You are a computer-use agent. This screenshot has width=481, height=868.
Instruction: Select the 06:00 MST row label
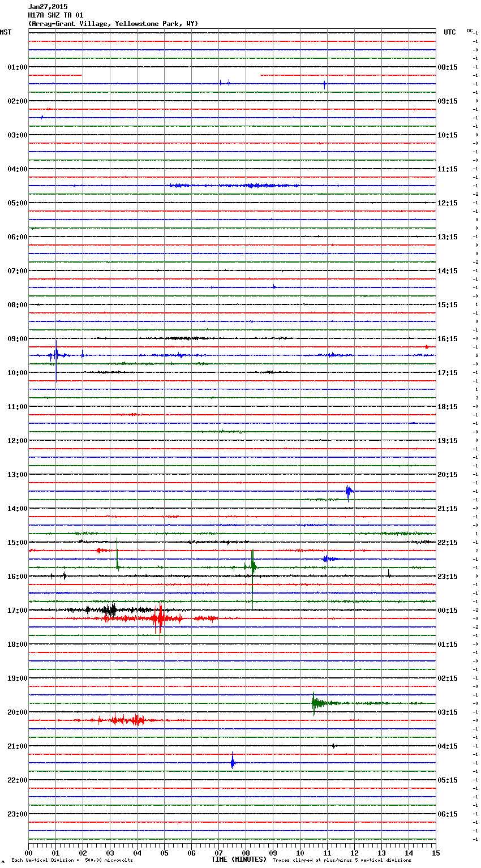click(x=18, y=237)
